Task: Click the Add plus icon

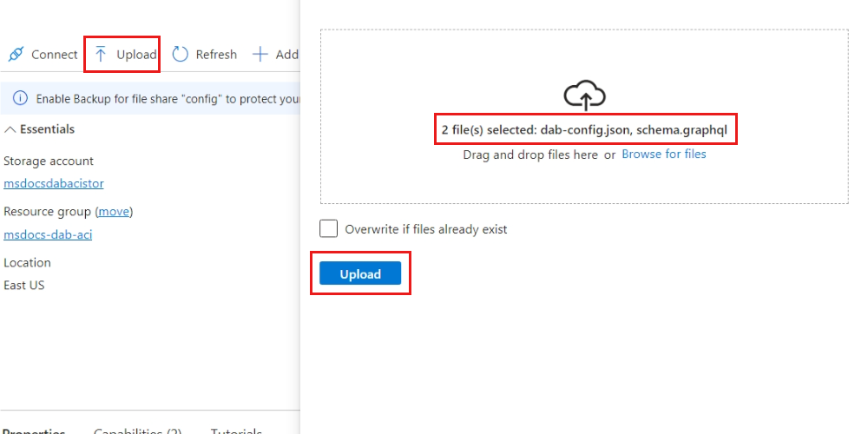Action: tap(260, 54)
